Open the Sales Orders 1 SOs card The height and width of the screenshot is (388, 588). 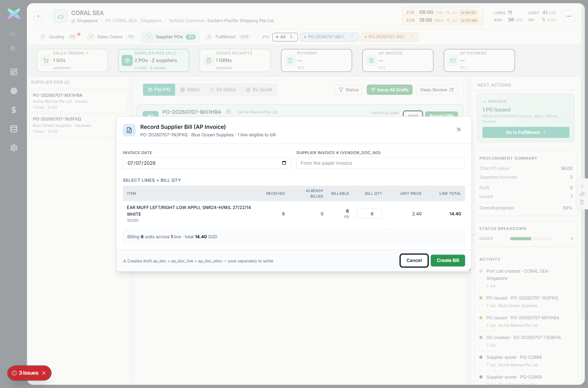point(72,60)
